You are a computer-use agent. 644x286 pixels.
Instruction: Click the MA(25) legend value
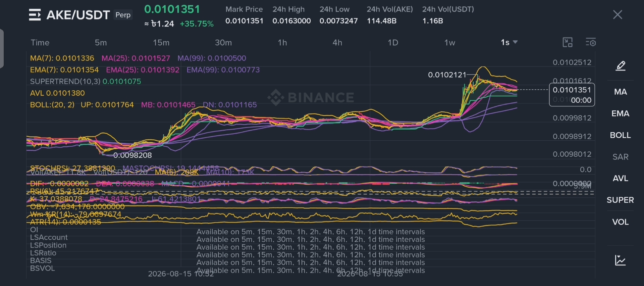136,58
